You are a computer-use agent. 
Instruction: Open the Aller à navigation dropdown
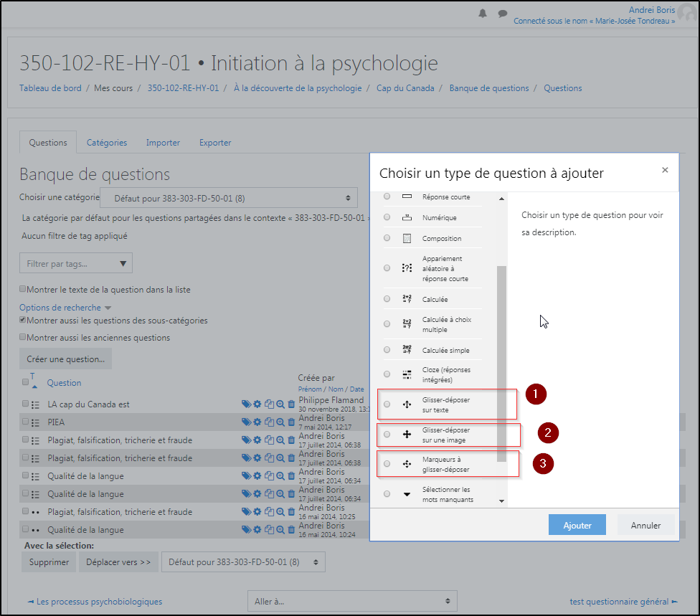point(351,601)
